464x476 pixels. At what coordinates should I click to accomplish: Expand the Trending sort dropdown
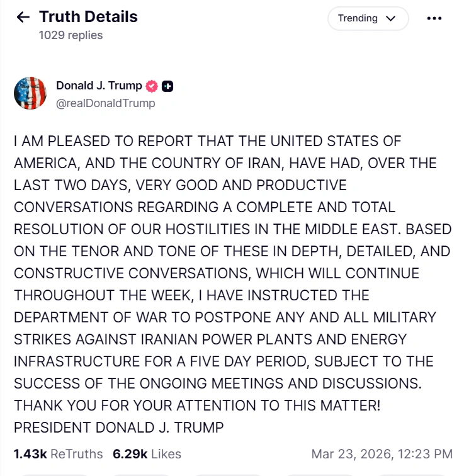pos(367,18)
